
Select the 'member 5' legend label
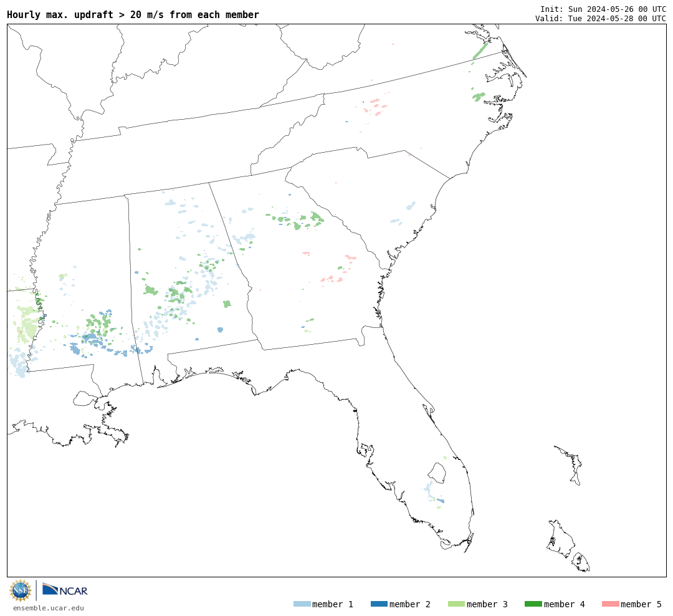click(x=641, y=604)
